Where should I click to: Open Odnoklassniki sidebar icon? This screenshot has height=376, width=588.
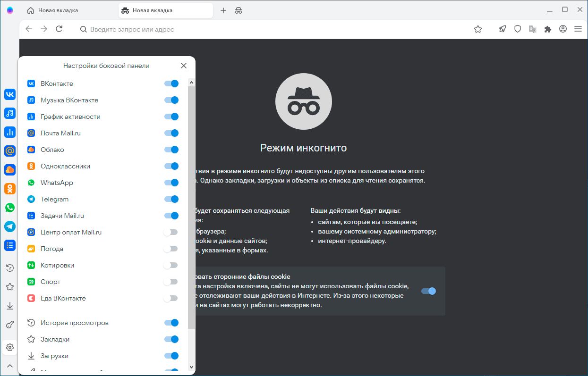(10, 189)
